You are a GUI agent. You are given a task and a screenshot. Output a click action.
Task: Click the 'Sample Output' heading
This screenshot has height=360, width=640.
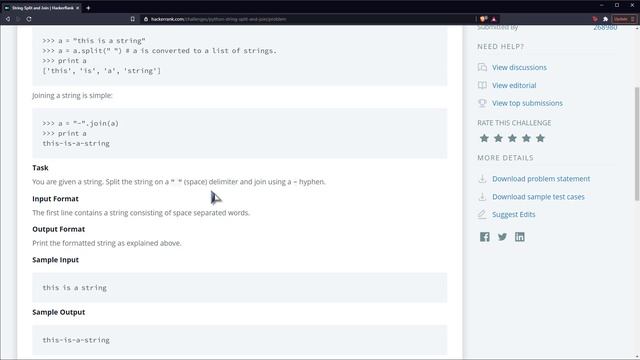pyautogui.click(x=58, y=312)
